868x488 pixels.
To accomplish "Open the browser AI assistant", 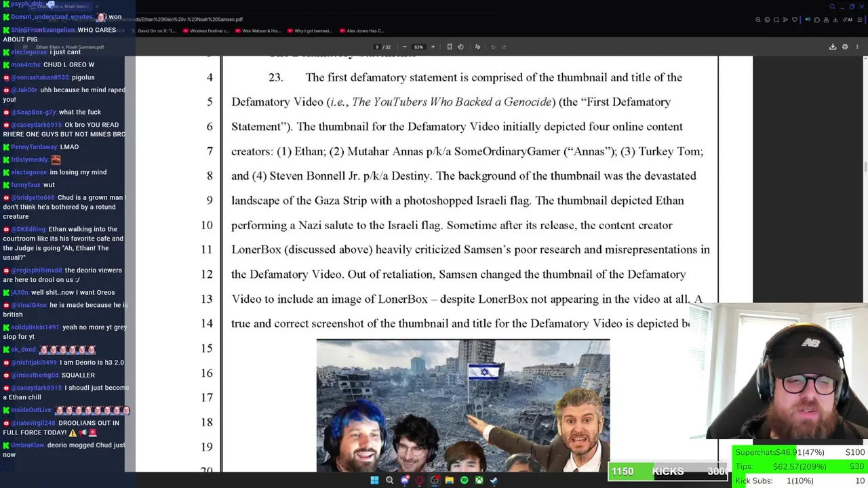I will 848,20.
